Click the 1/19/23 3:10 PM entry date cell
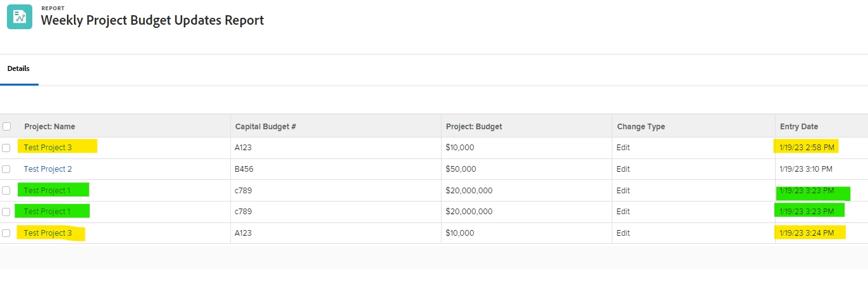 click(x=806, y=169)
